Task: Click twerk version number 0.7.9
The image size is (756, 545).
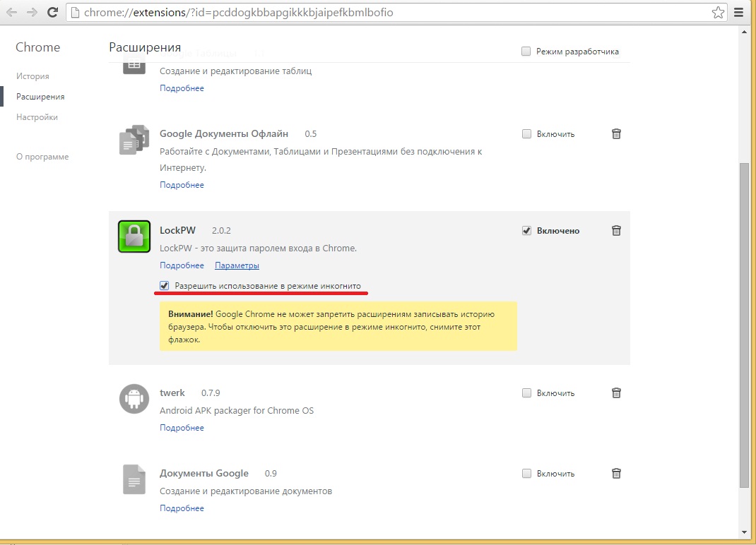Action: [x=211, y=393]
